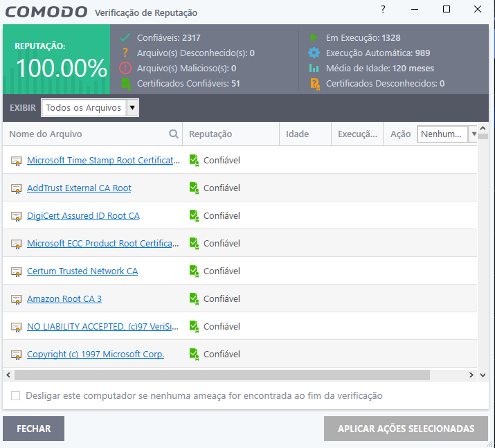Click the green play icon for Em Execução
Screen dimensions: 495x448
[314, 37]
